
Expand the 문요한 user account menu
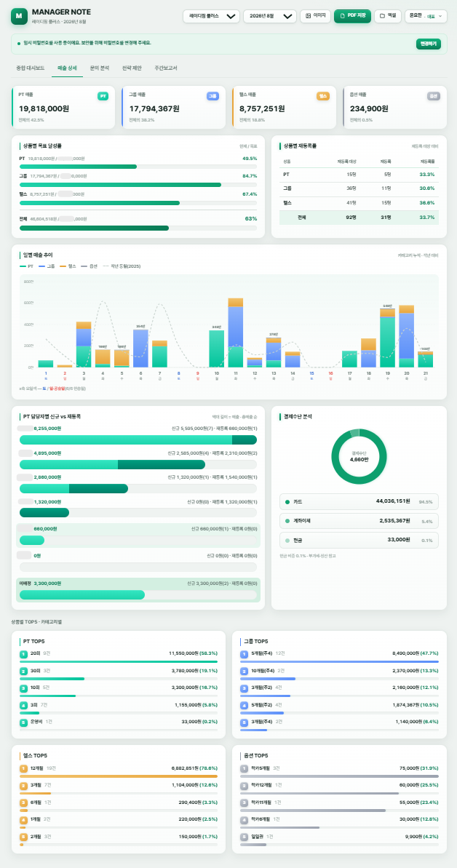click(x=426, y=16)
